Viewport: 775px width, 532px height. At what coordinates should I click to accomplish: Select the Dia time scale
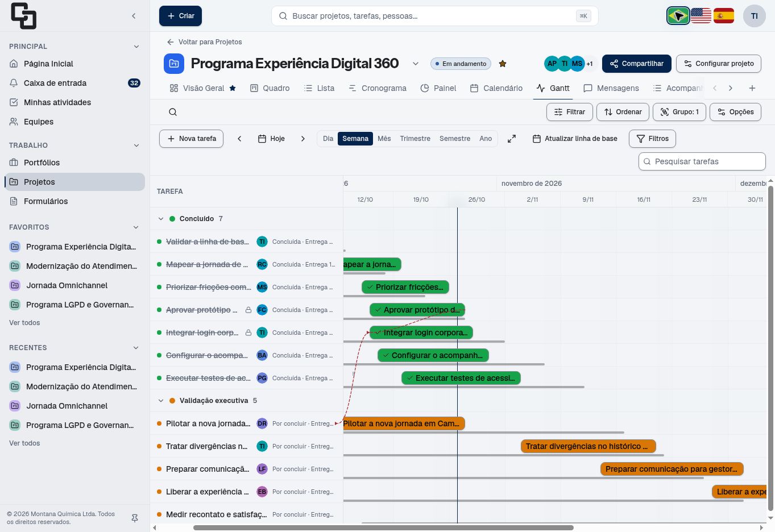[328, 139]
